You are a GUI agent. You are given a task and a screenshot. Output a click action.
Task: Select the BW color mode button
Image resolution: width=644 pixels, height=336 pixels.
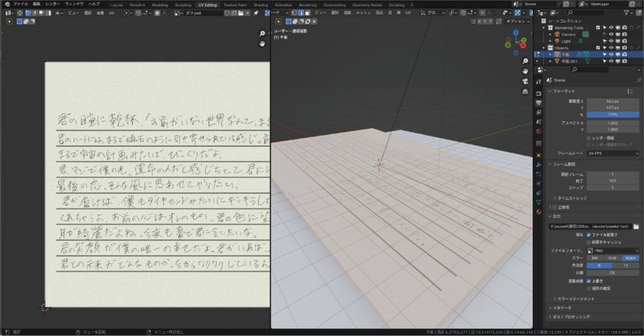pyautogui.click(x=595, y=258)
